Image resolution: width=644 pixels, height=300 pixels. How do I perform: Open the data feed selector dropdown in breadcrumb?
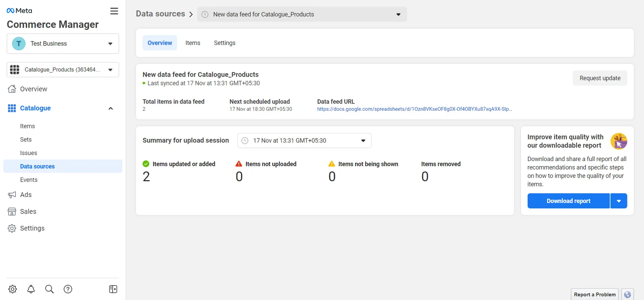coord(302,14)
